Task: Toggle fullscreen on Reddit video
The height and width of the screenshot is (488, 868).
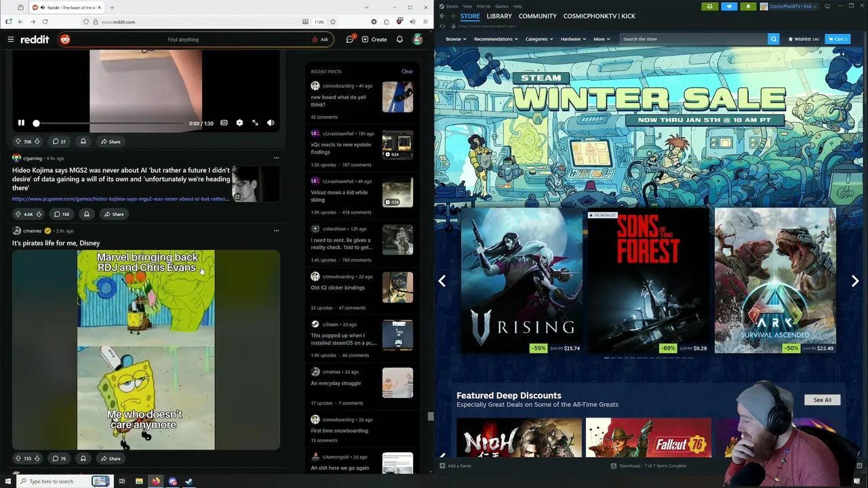Action: coord(255,123)
